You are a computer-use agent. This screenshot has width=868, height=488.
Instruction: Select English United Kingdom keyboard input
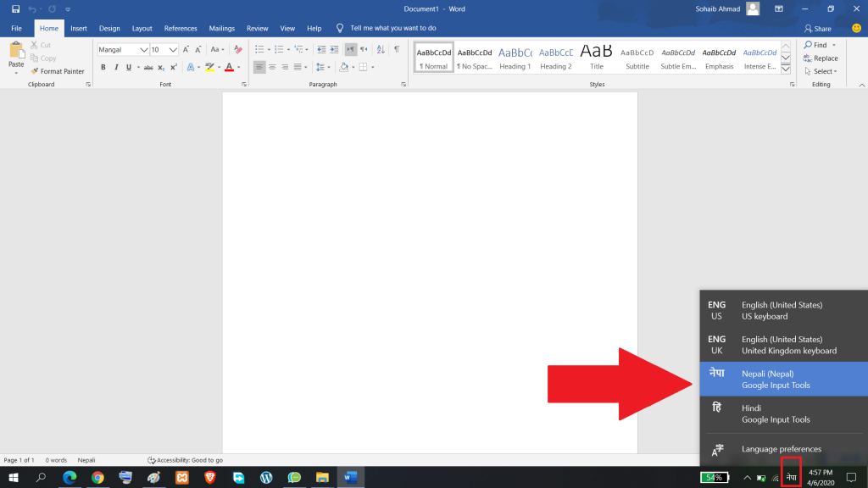784,345
